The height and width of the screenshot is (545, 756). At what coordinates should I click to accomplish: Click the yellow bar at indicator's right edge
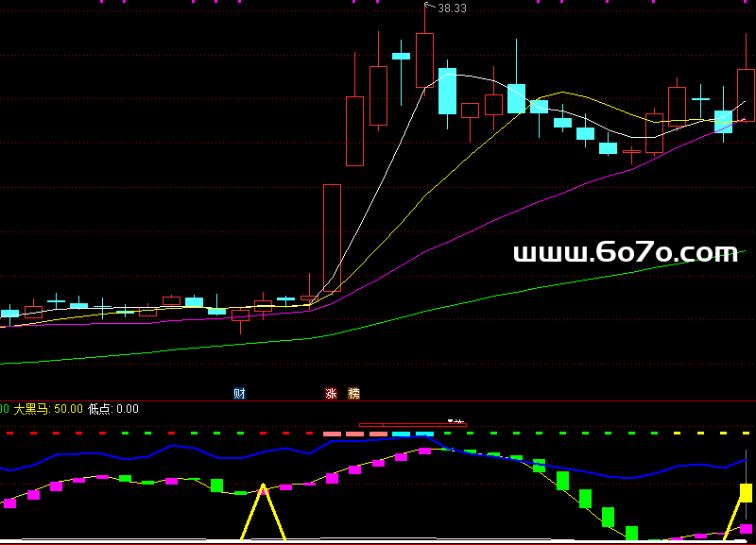[x=746, y=492]
